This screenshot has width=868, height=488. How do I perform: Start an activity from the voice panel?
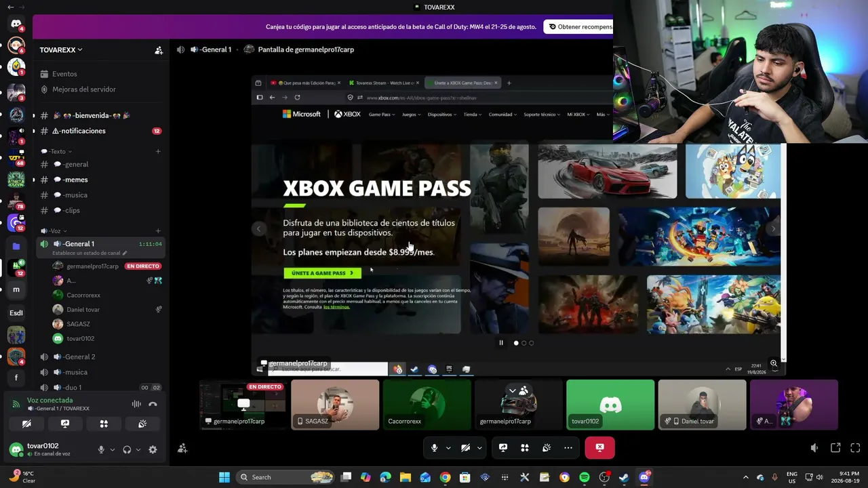point(104,424)
